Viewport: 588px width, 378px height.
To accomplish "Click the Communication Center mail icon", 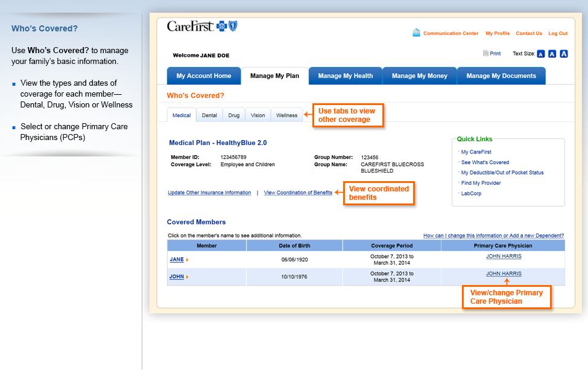I will pos(416,33).
